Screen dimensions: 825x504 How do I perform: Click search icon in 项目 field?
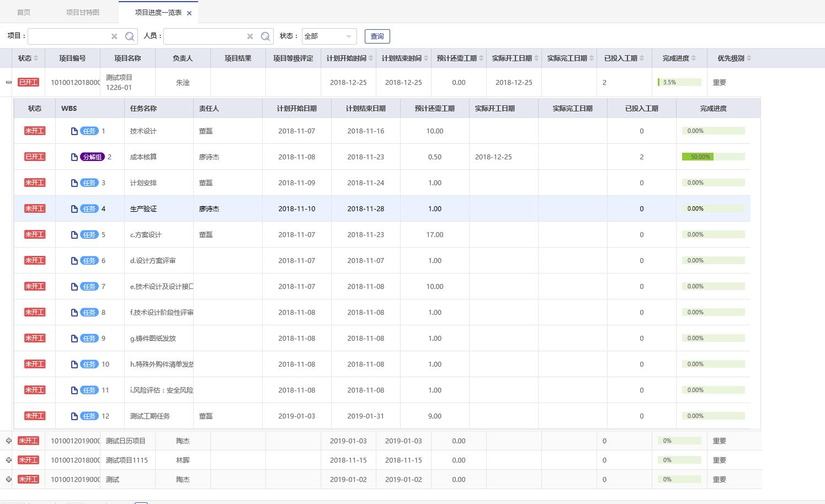130,36
